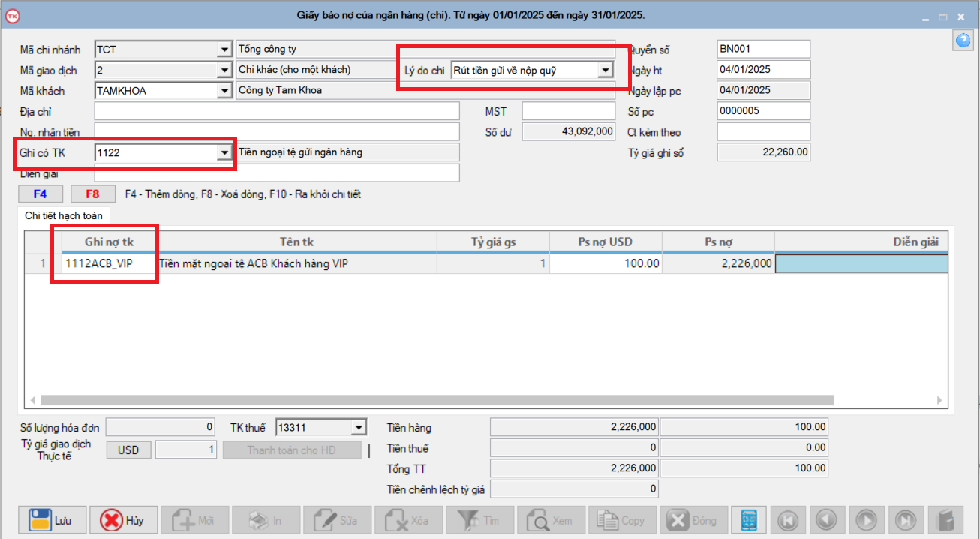
Task: Click the next record arrow icon
Action: (866, 519)
